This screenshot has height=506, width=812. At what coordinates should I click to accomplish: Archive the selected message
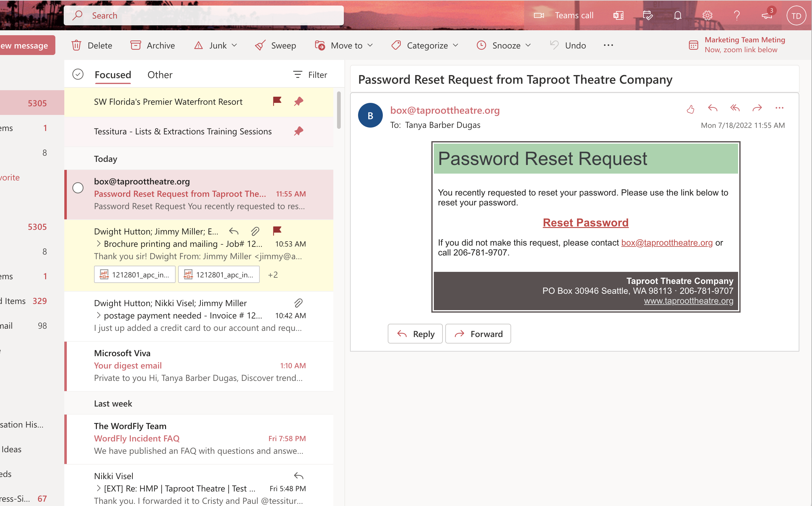point(153,45)
